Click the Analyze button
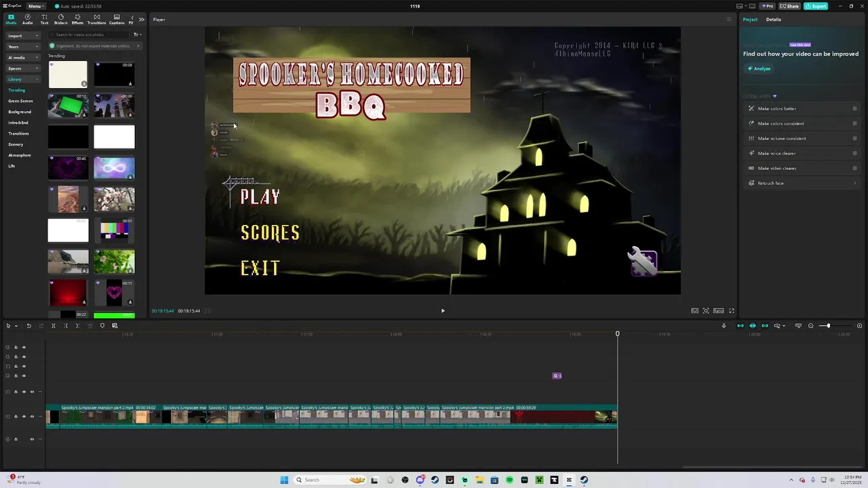This screenshot has width=868, height=488. pos(759,68)
